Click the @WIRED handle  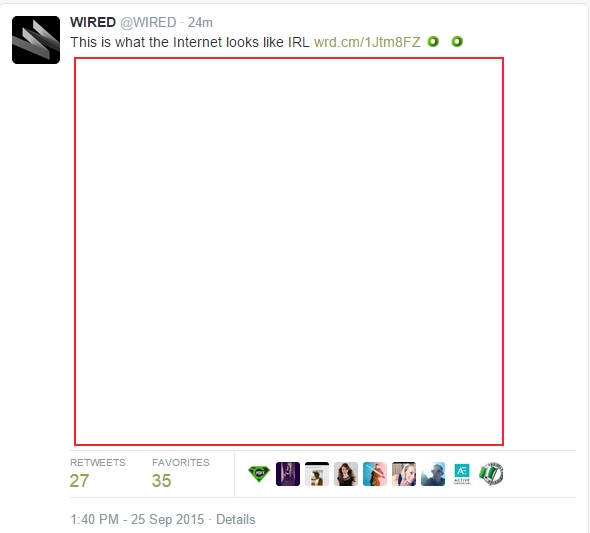[x=148, y=23]
